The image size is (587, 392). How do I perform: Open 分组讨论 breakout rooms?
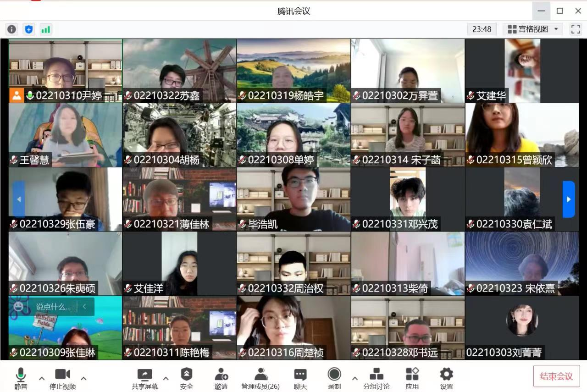click(377, 379)
